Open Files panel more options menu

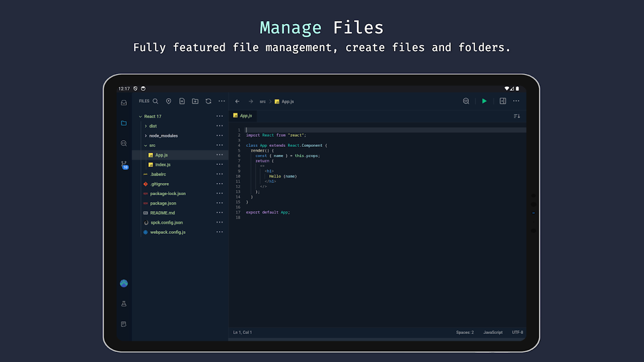tap(221, 101)
